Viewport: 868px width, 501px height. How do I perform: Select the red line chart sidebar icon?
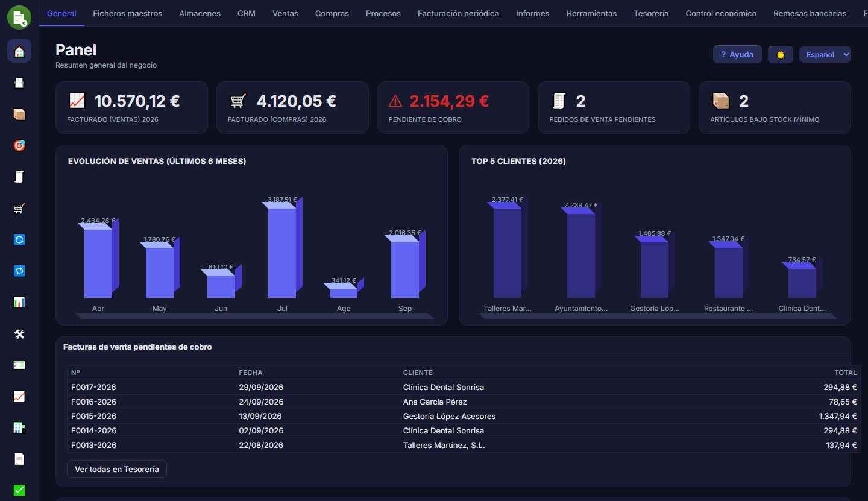19,396
